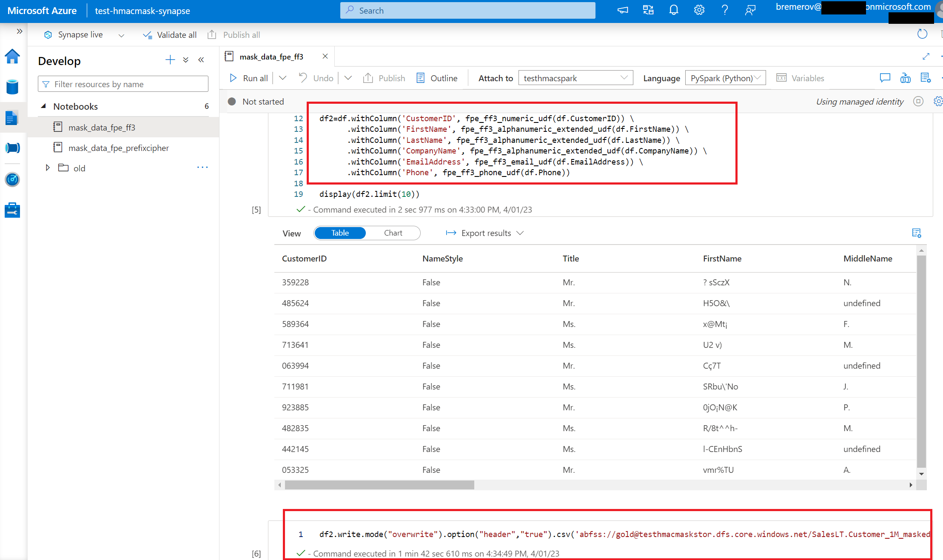Open the Data hub icon
The image size is (943, 560).
tap(12, 87)
